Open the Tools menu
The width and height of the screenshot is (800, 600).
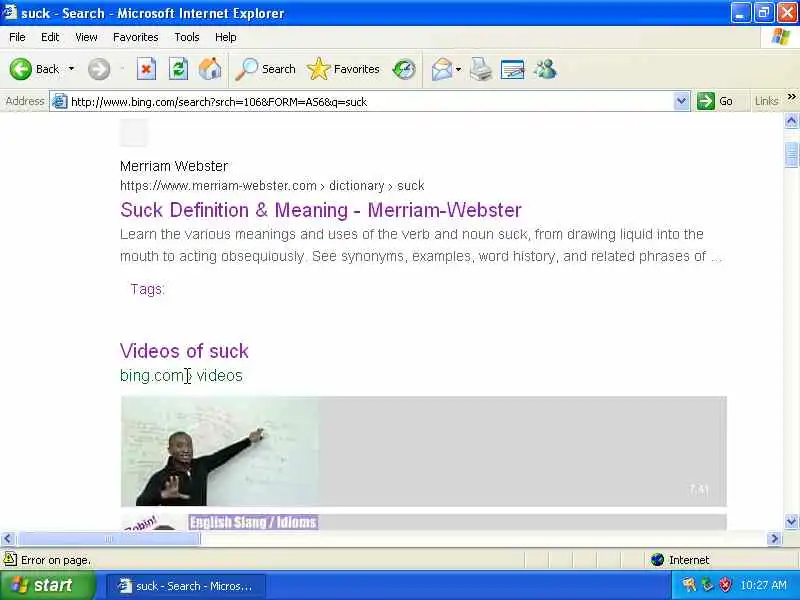tap(187, 37)
